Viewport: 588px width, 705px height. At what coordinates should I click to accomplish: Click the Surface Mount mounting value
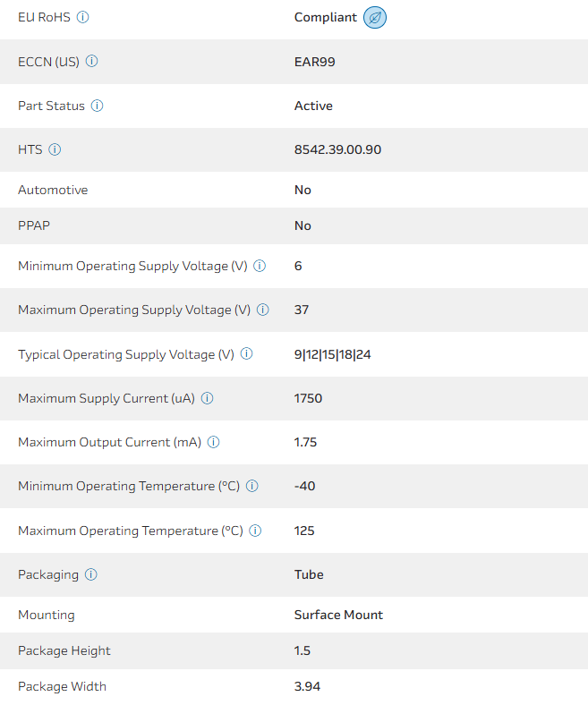[338, 615]
